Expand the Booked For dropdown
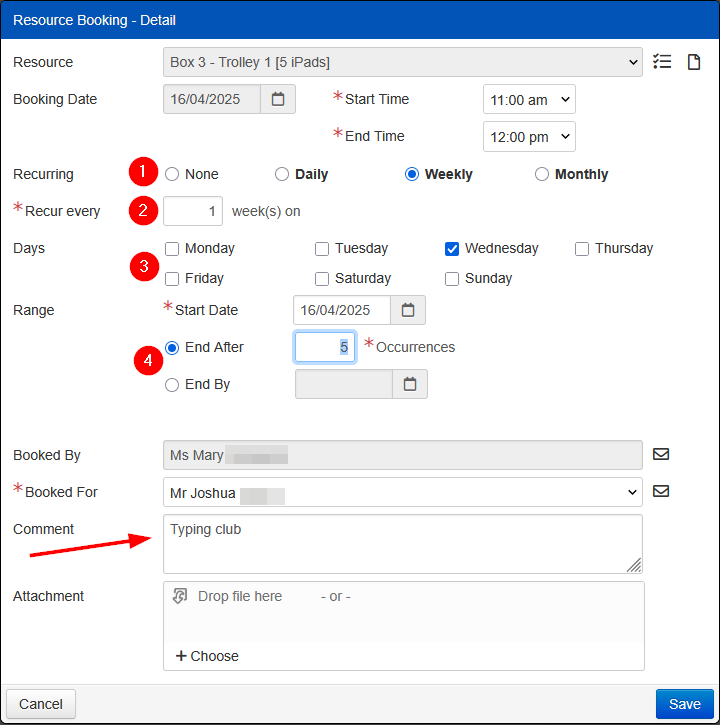Viewport: 720px width, 725px height. pos(402,492)
